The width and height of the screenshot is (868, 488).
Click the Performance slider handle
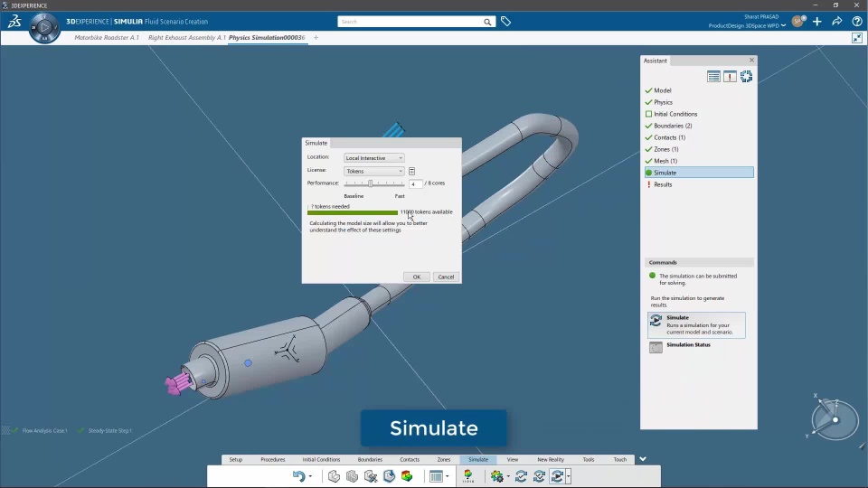[x=371, y=183]
